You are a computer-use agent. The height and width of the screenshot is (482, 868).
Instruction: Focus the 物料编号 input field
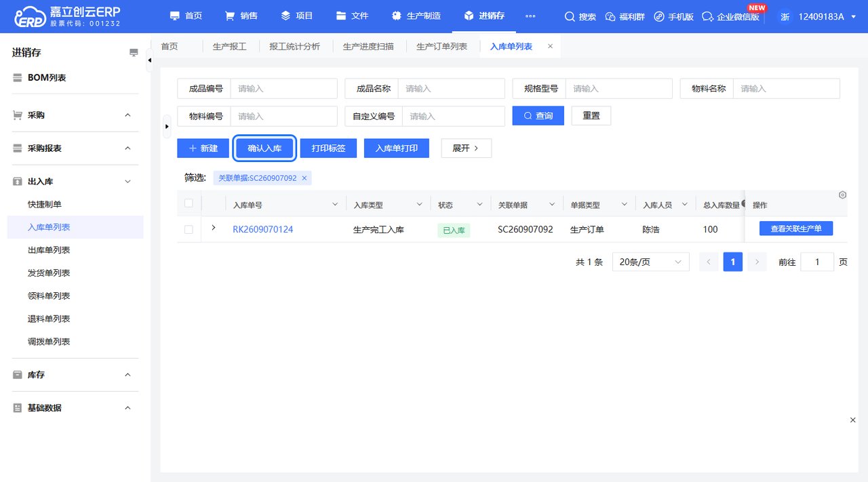tap(283, 116)
